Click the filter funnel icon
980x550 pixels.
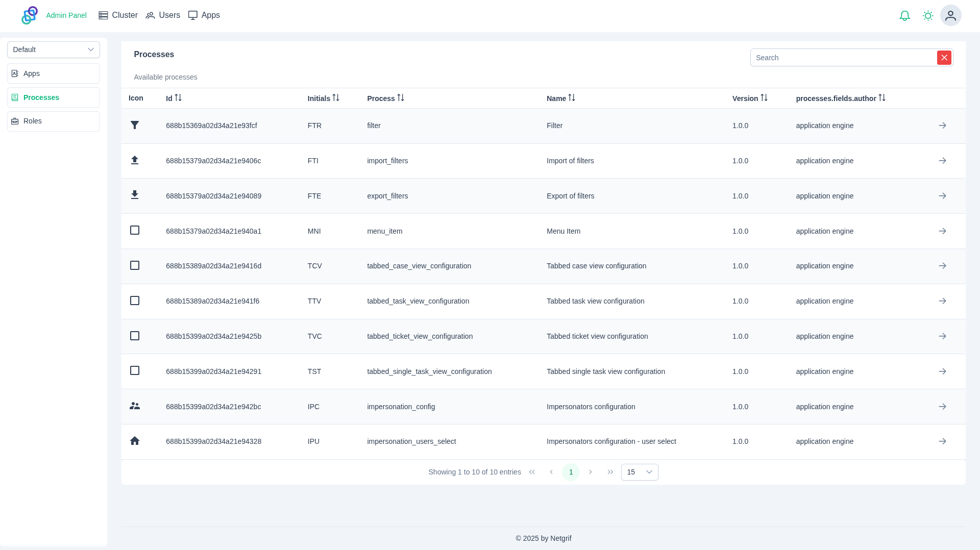(x=135, y=125)
